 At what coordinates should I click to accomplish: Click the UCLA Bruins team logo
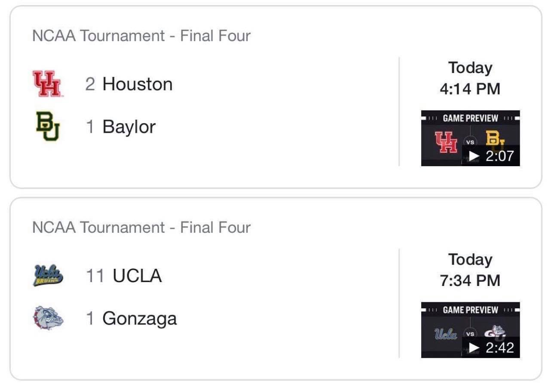[48, 275]
